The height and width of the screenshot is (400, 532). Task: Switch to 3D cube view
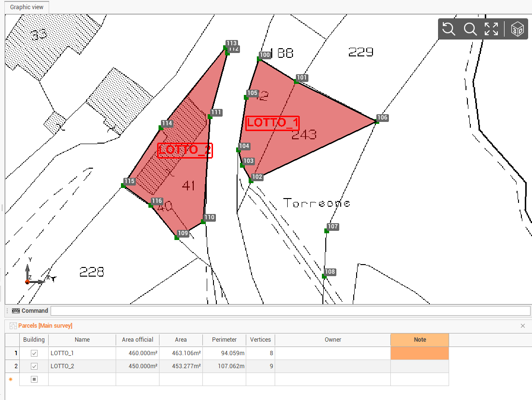coord(517,29)
